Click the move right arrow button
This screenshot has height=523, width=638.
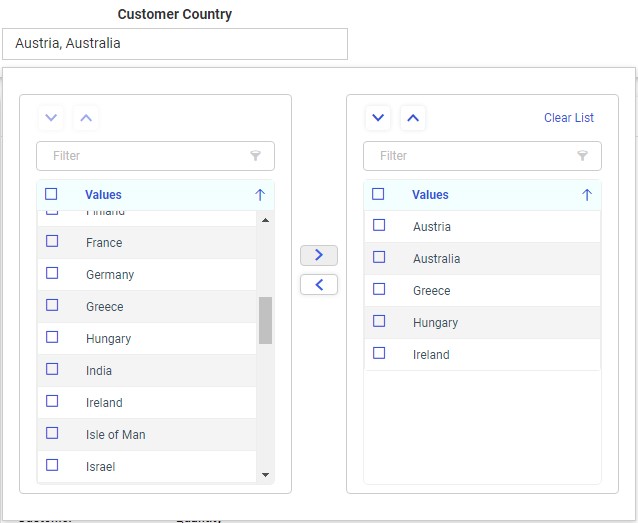319,255
